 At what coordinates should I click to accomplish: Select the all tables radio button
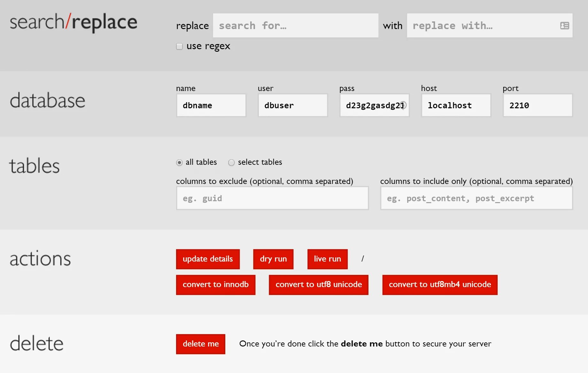click(x=179, y=163)
